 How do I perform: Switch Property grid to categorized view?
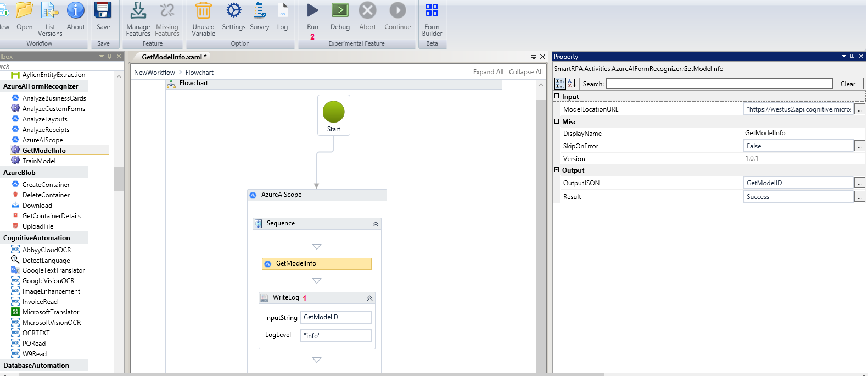click(559, 84)
